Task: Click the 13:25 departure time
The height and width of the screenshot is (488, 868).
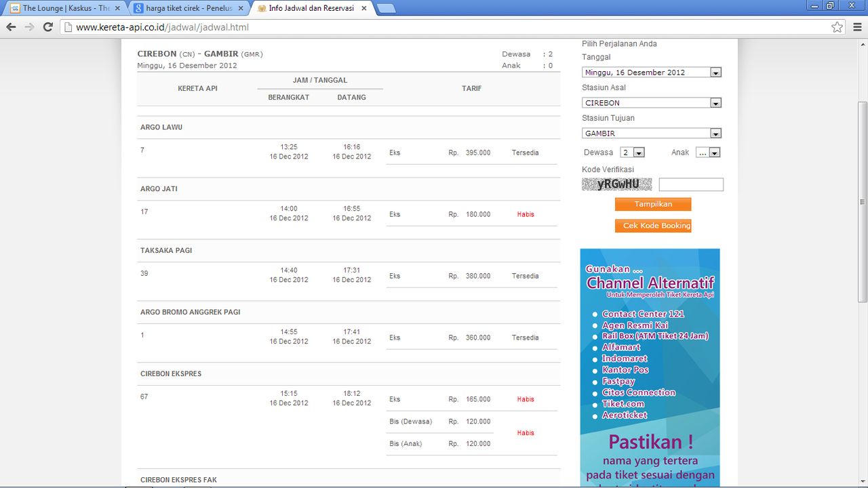Action: coord(289,147)
